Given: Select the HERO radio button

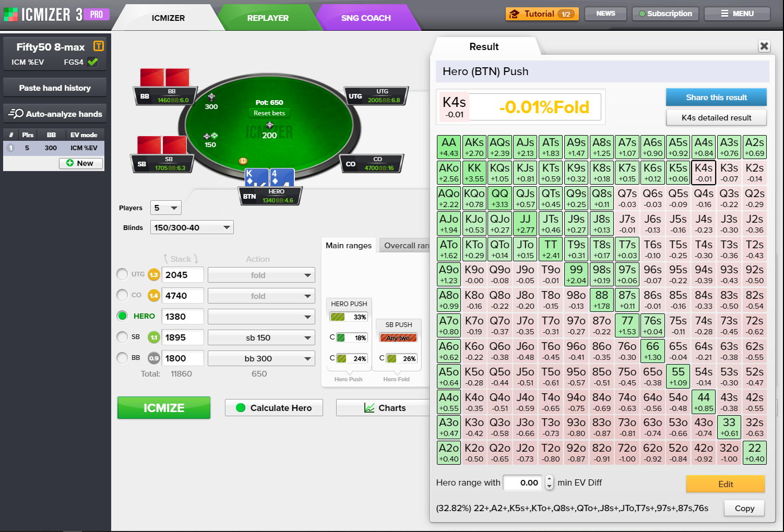Looking at the screenshot, I should pos(122,316).
